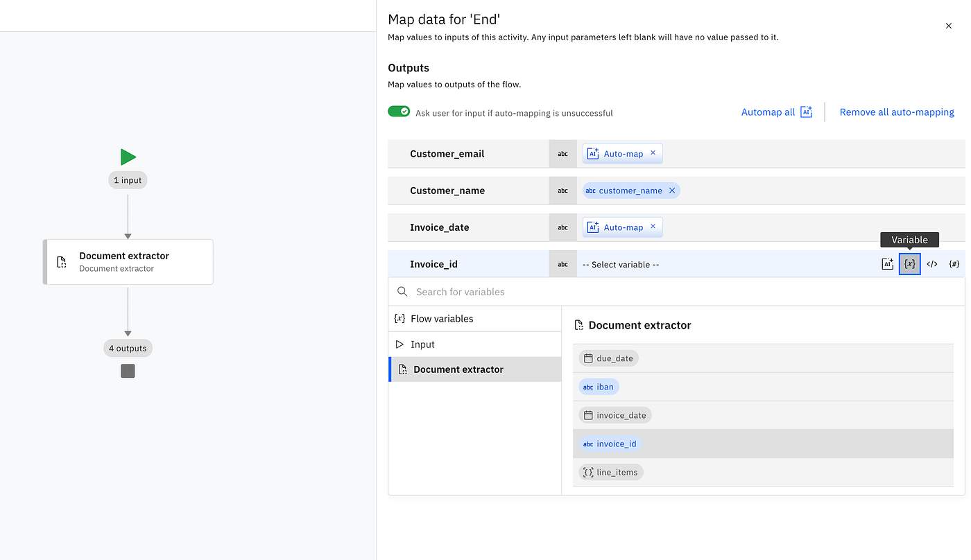
Task: Click the Search for variables field
Action: 676,292
